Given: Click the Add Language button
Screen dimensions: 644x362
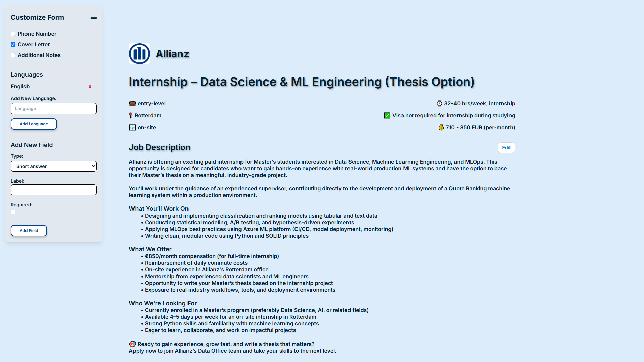Looking at the screenshot, I should (x=34, y=124).
